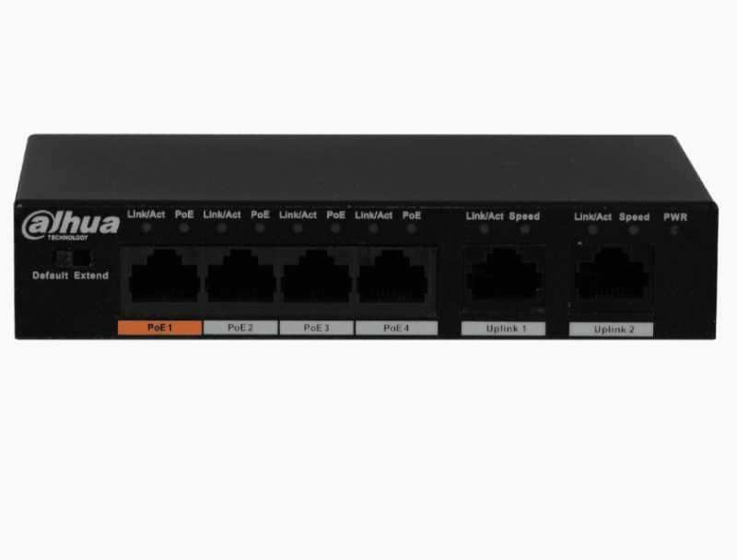Click the grey 'PoE 4' label
Screen dimensions: 737x560
tap(396, 328)
